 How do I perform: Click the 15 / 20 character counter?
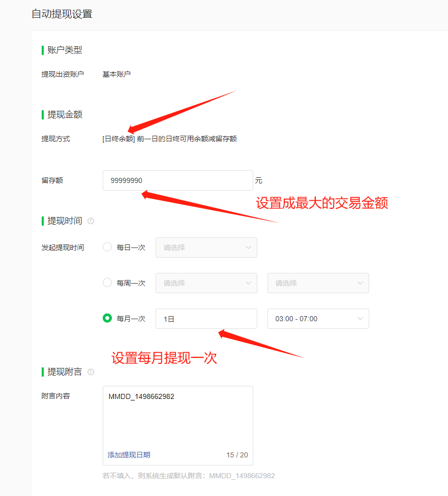point(237,455)
